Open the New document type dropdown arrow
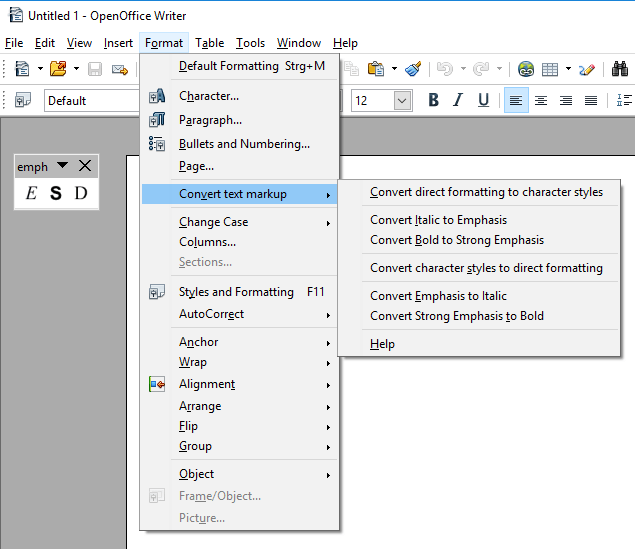The width and height of the screenshot is (635, 549). click(x=40, y=69)
